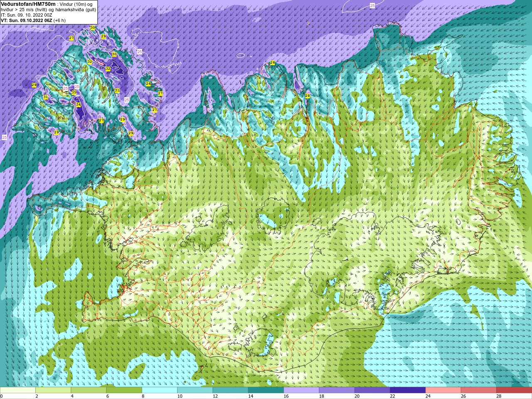Click the yellow gust label 35

(x=74, y=92)
